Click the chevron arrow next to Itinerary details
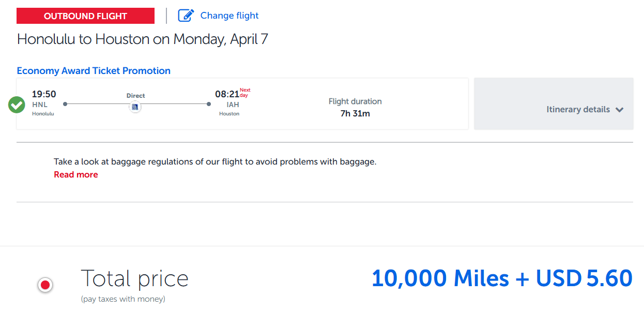This screenshot has width=644, height=311. [x=620, y=110]
